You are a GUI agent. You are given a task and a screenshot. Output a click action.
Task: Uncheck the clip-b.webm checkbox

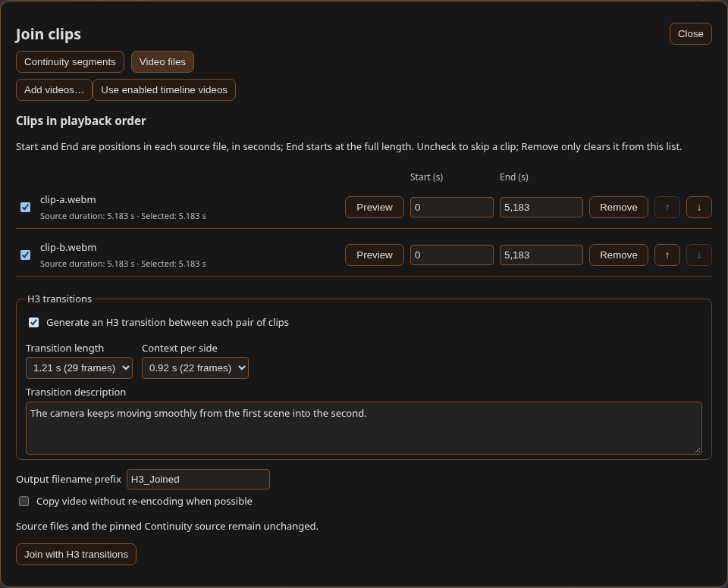[x=26, y=255]
